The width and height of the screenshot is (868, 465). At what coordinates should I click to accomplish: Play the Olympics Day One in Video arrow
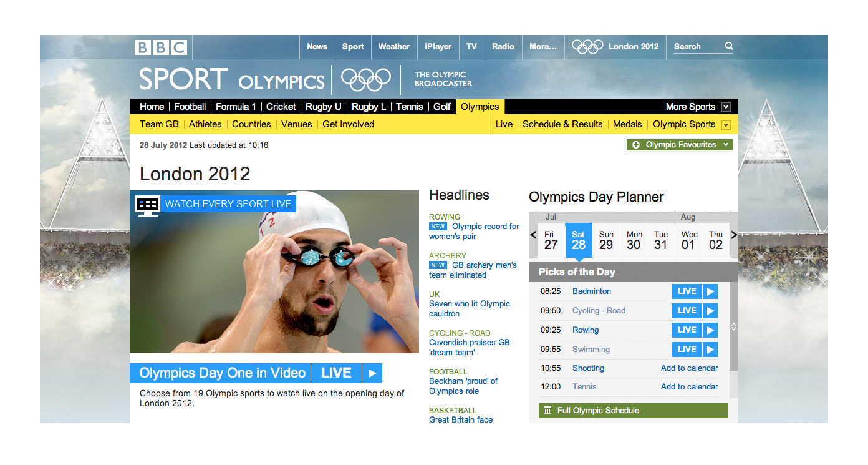(372, 373)
